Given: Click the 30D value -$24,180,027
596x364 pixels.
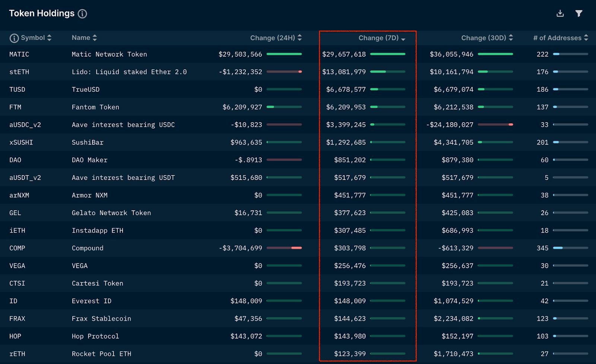Looking at the screenshot, I should 450,125.
